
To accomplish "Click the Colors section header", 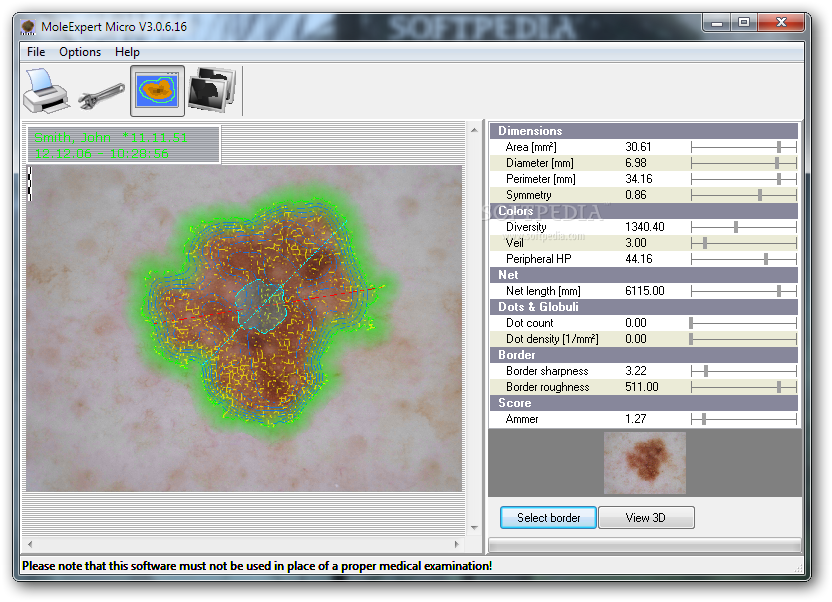I will (x=644, y=211).
